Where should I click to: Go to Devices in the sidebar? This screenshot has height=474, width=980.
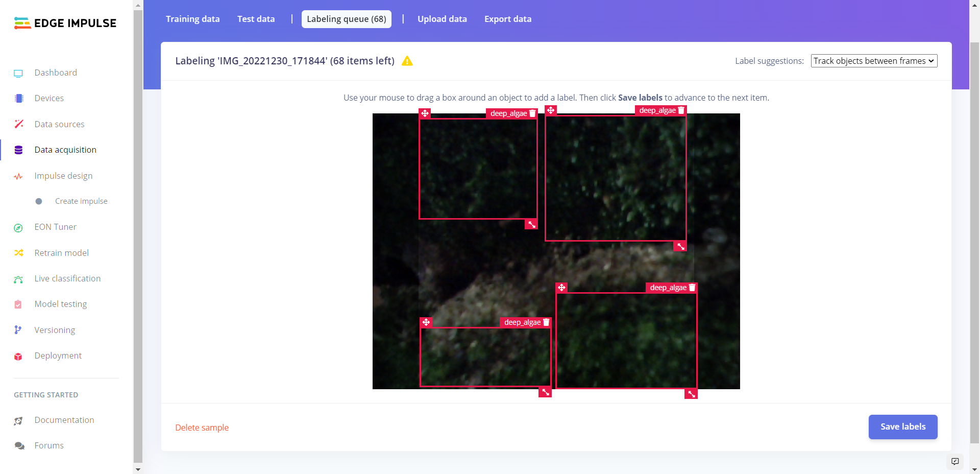[x=49, y=98]
